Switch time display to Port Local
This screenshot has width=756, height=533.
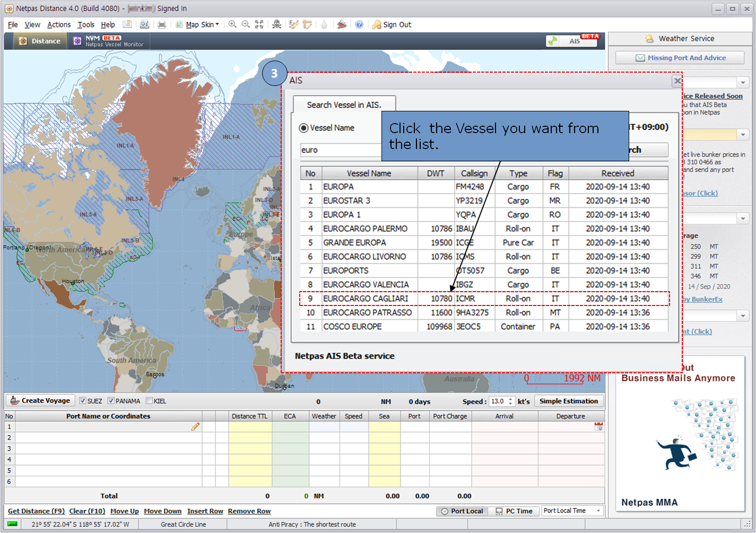click(462, 511)
